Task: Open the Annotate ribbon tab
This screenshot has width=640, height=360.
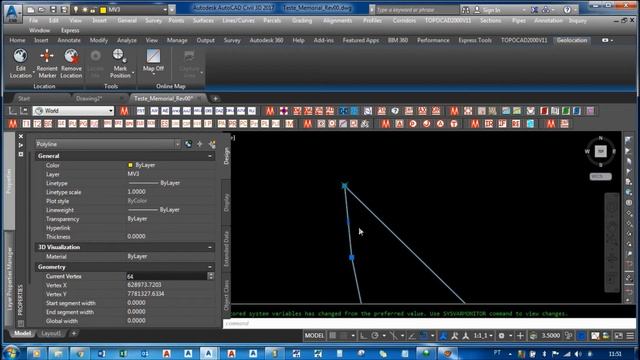Action: tap(69, 40)
